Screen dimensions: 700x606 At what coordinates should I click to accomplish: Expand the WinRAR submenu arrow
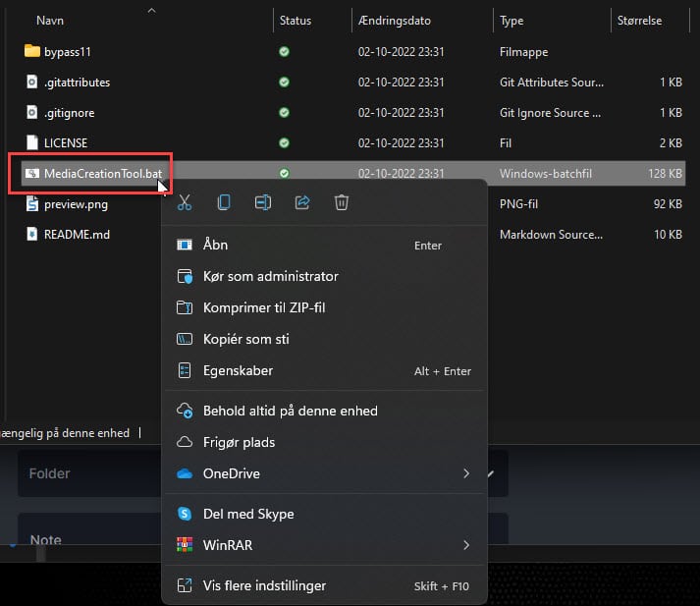point(466,545)
